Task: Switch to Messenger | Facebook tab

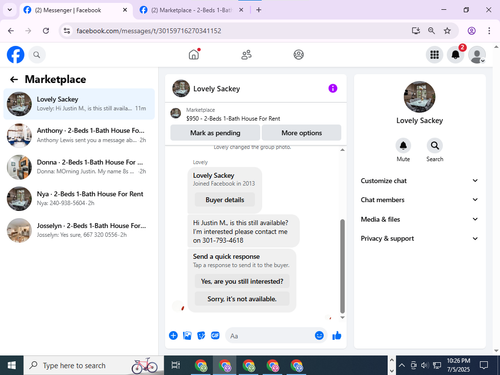Action: tap(75, 10)
